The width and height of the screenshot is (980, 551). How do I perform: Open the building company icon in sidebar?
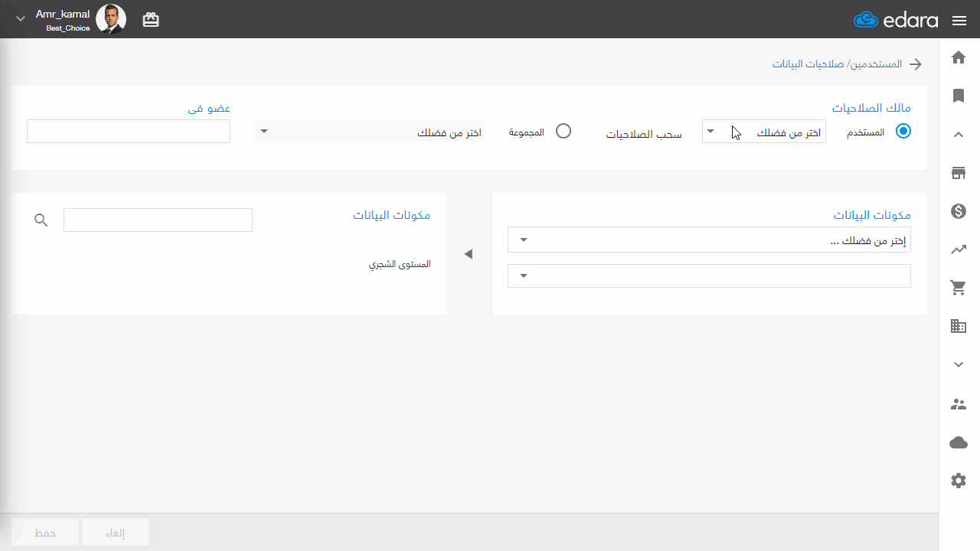pyautogui.click(x=959, y=326)
